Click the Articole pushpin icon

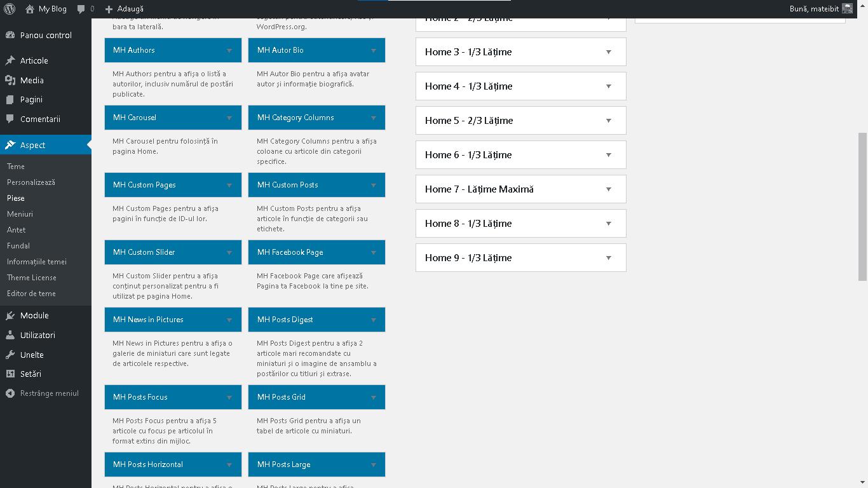pos(10,60)
